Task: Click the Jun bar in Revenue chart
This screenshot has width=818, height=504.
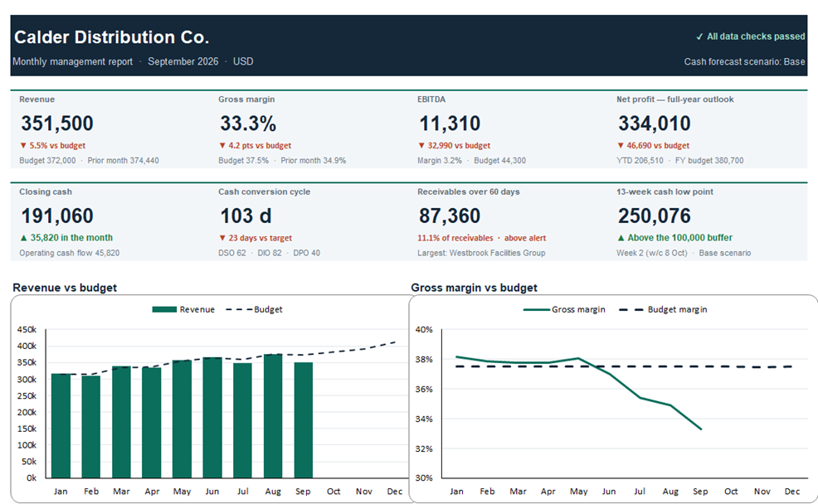Action: 212,418
